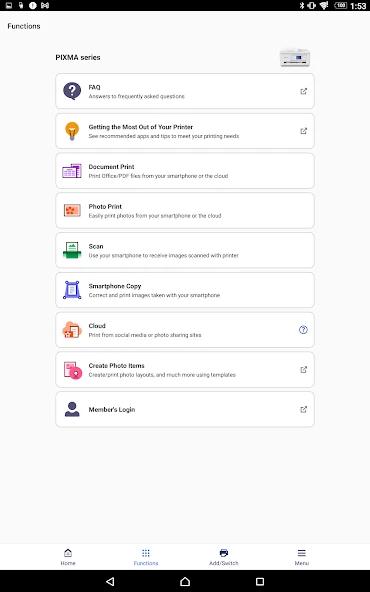Screen dimensions: 370x592
Task: Select the Functions tab
Action: [146, 557]
